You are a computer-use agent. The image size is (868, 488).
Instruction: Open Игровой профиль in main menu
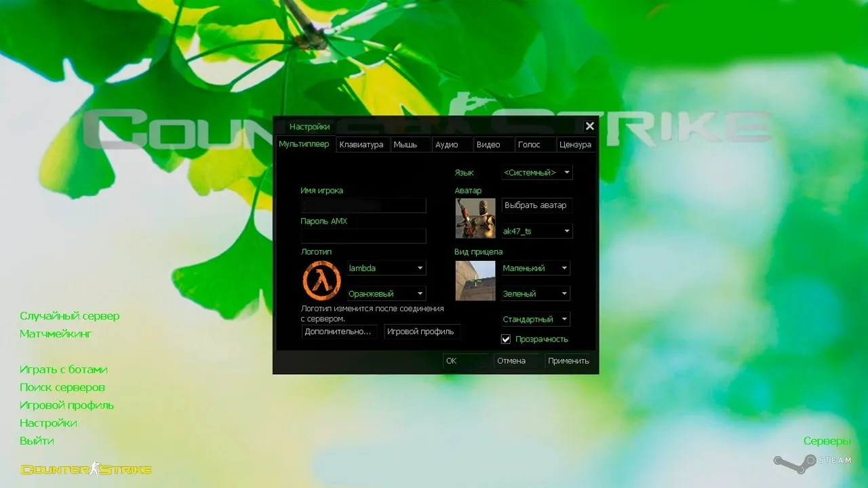[x=67, y=405]
